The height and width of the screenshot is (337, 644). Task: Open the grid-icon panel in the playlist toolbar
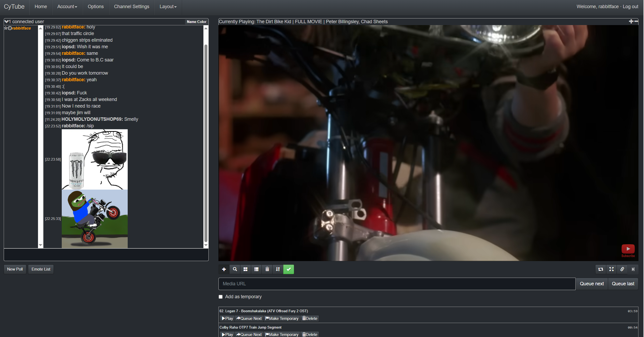coord(245,269)
